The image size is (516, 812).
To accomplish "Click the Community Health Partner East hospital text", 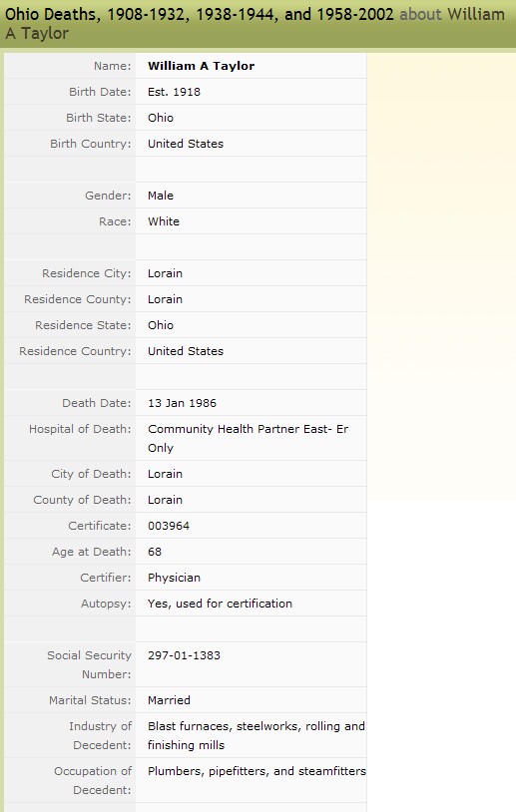I will click(249, 438).
